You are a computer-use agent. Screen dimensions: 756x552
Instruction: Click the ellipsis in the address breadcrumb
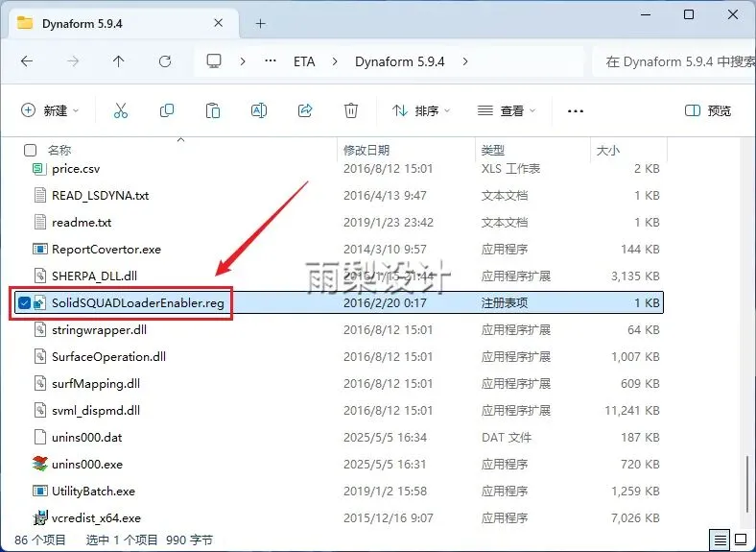(x=271, y=61)
